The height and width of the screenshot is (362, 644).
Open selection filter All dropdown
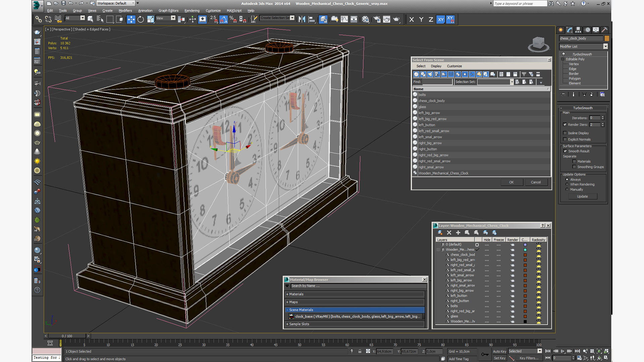click(x=83, y=18)
